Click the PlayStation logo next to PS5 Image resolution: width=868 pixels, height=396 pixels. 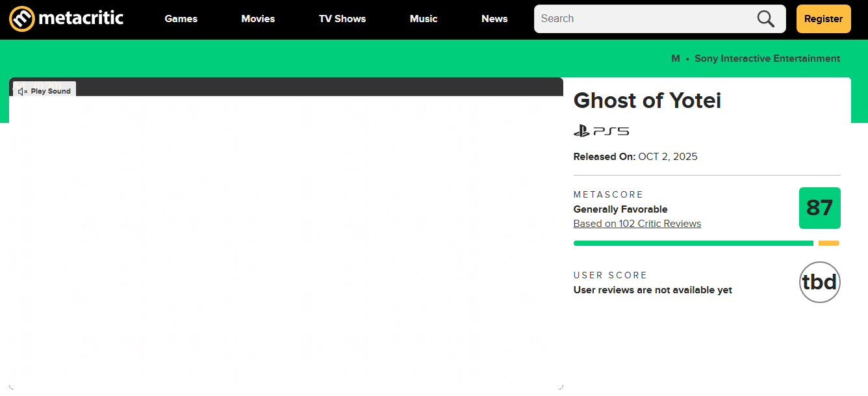[580, 130]
